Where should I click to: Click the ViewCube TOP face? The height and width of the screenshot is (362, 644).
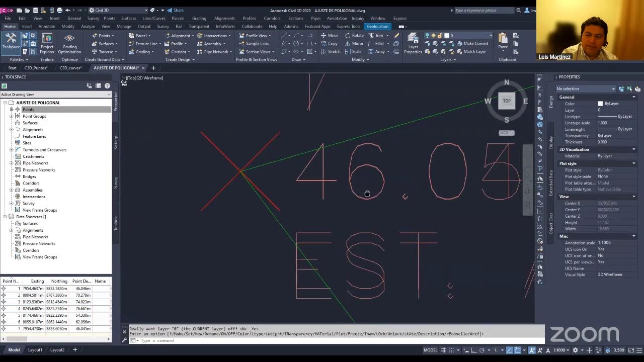[x=507, y=101]
